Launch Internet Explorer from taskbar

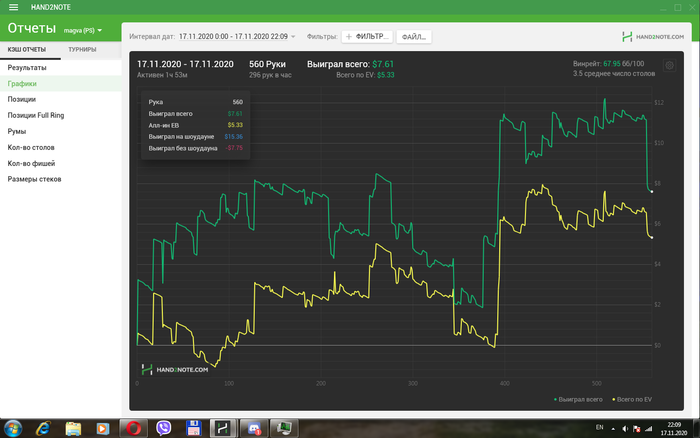coord(43,429)
